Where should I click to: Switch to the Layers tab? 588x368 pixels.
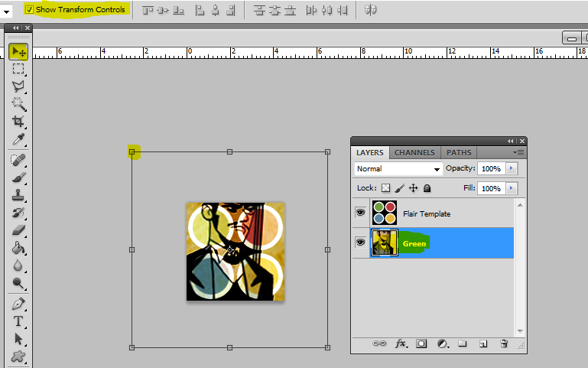pos(370,153)
